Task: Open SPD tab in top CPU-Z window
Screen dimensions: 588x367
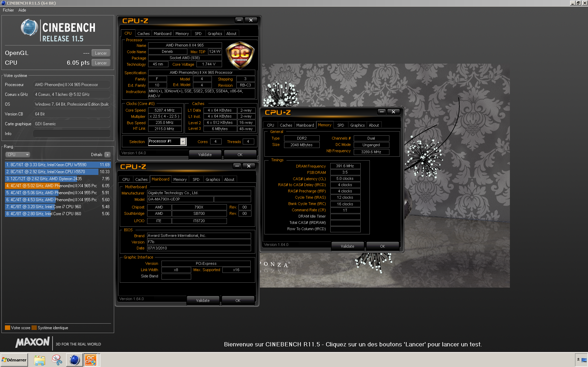Action: tap(198, 34)
